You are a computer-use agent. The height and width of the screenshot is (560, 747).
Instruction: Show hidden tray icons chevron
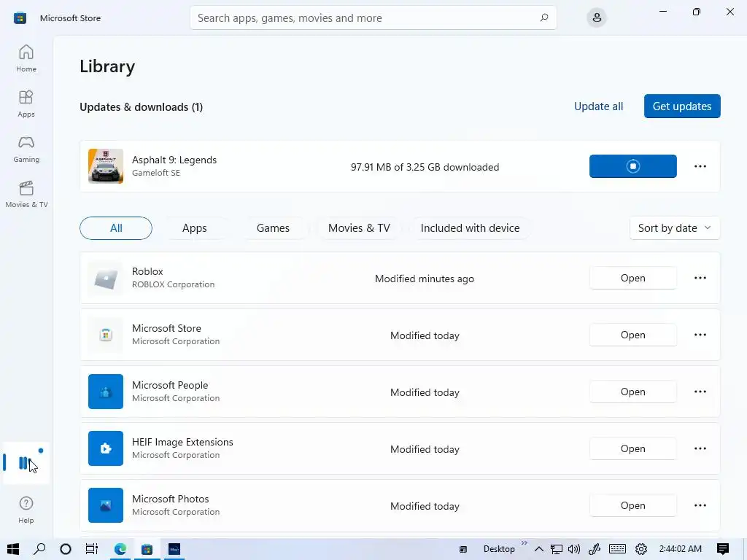539,549
